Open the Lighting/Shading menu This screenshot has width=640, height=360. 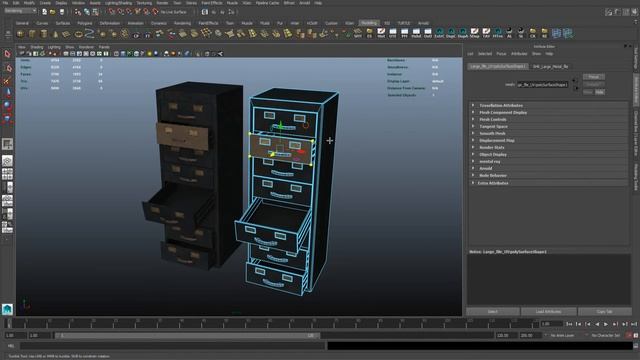[x=118, y=3]
